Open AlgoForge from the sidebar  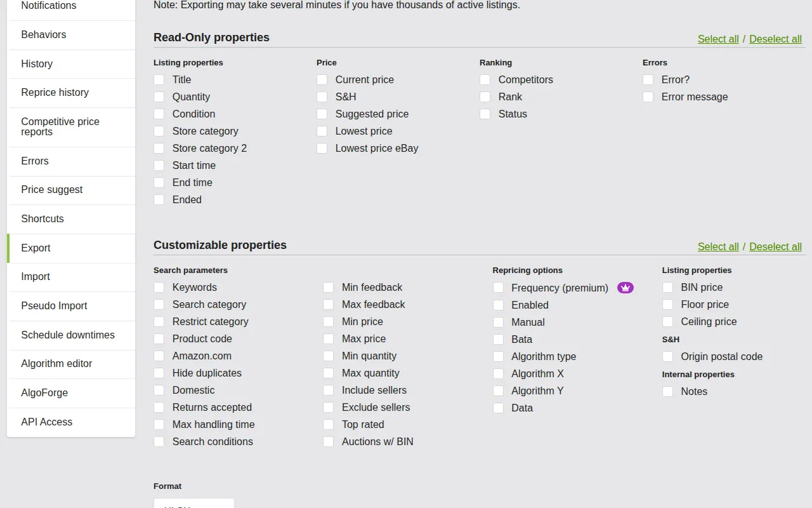[x=44, y=393]
